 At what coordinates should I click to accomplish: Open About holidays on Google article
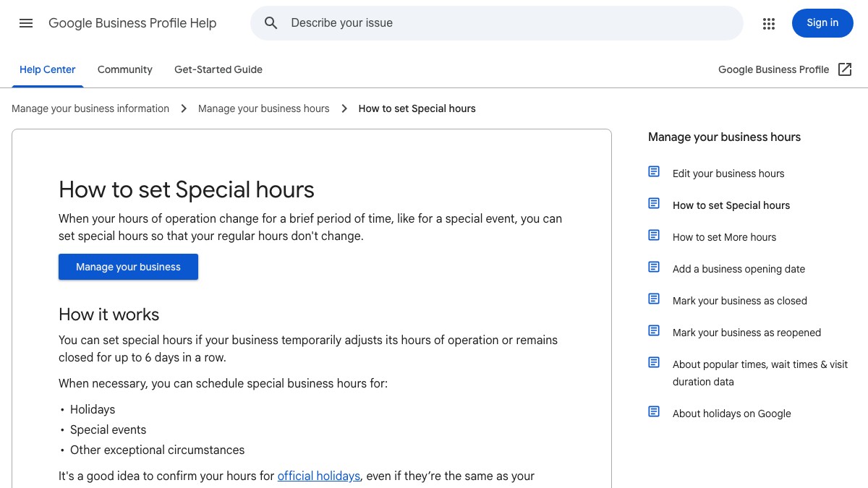(732, 414)
